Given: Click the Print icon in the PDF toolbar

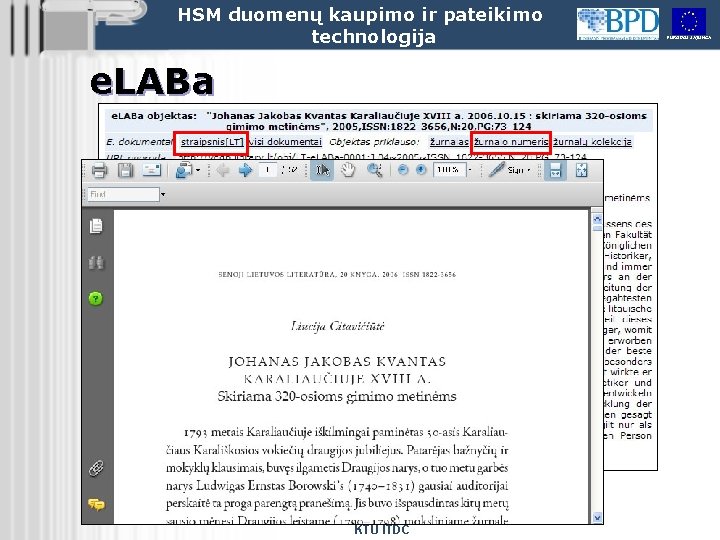Looking at the screenshot, I should pos(99,171).
